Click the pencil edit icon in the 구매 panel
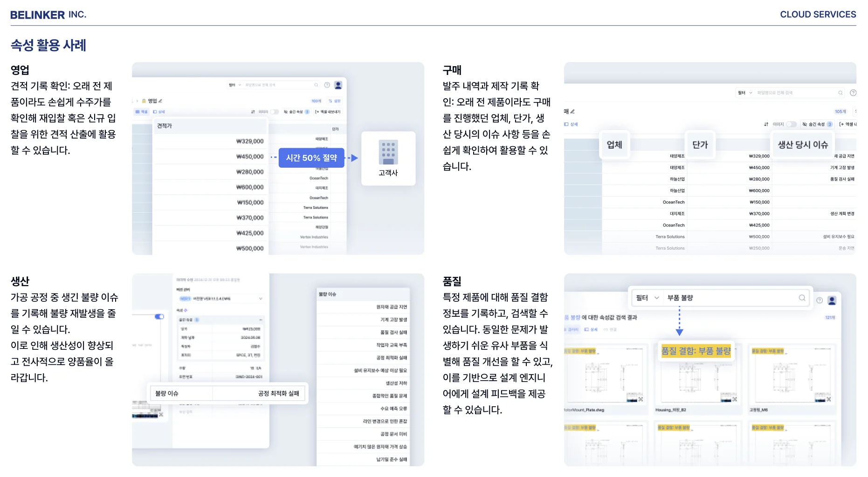Viewport: 868px width, 477px height. click(x=572, y=111)
